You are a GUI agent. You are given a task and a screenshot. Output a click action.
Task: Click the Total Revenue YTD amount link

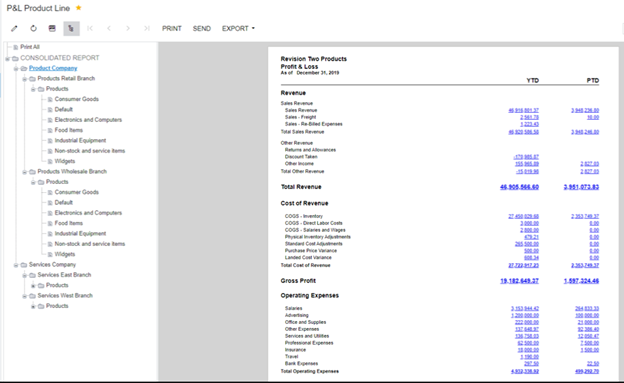pos(519,187)
